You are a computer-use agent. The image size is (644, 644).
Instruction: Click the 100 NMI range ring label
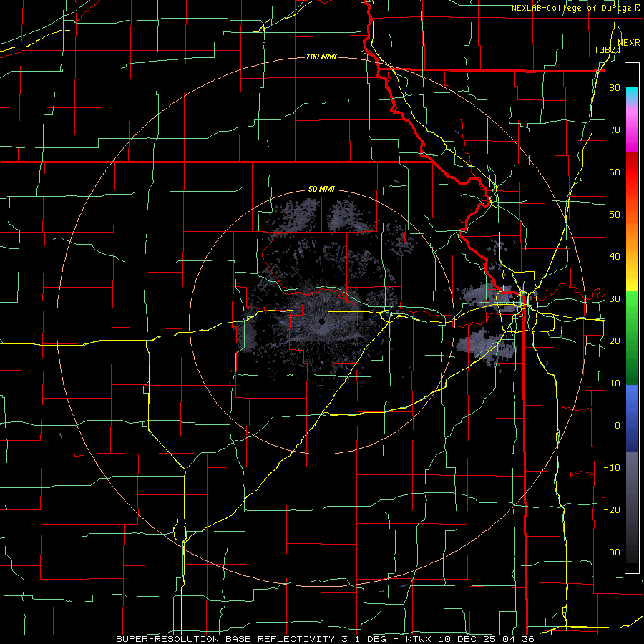tap(321, 57)
